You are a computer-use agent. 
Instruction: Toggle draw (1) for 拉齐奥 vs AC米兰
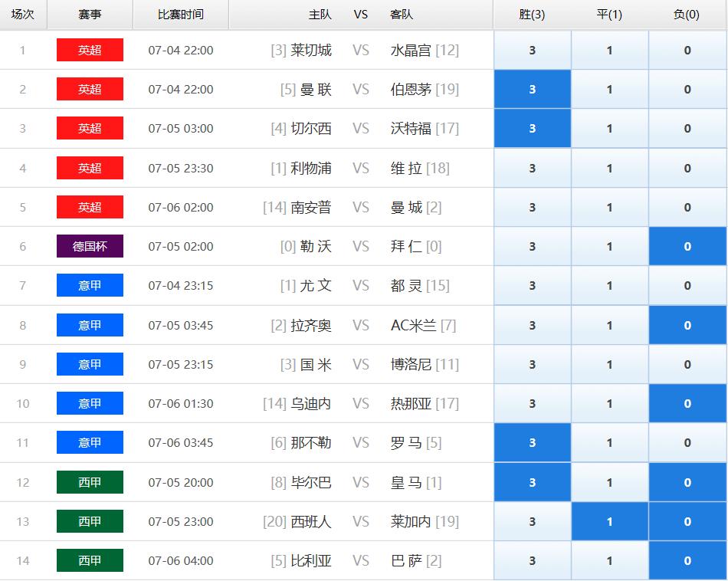[x=610, y=325]
